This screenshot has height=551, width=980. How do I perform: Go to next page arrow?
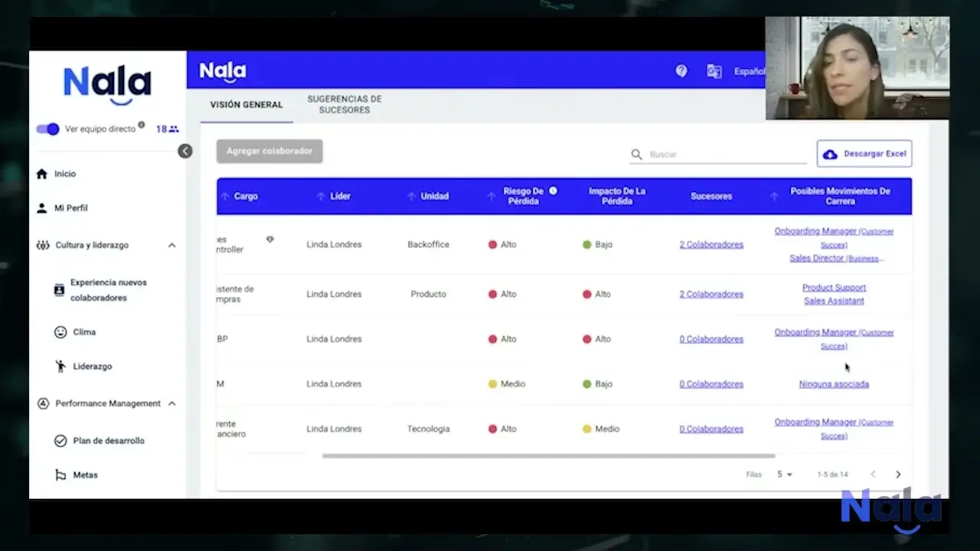point(898,474)
